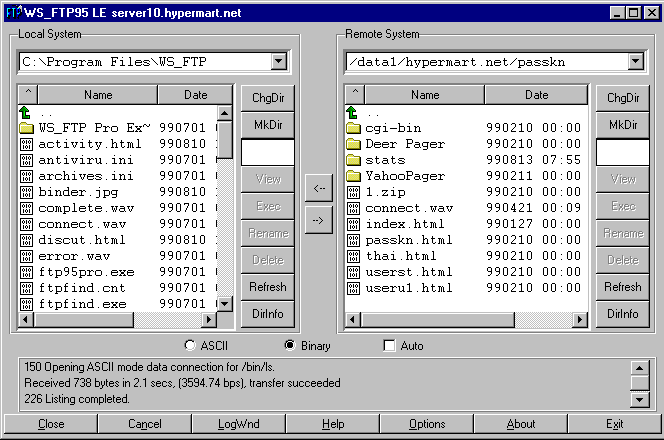The height and width of the screenshot is (440, 664).
Task: Click the local MkDir button
Action: [x=268, y=125]
